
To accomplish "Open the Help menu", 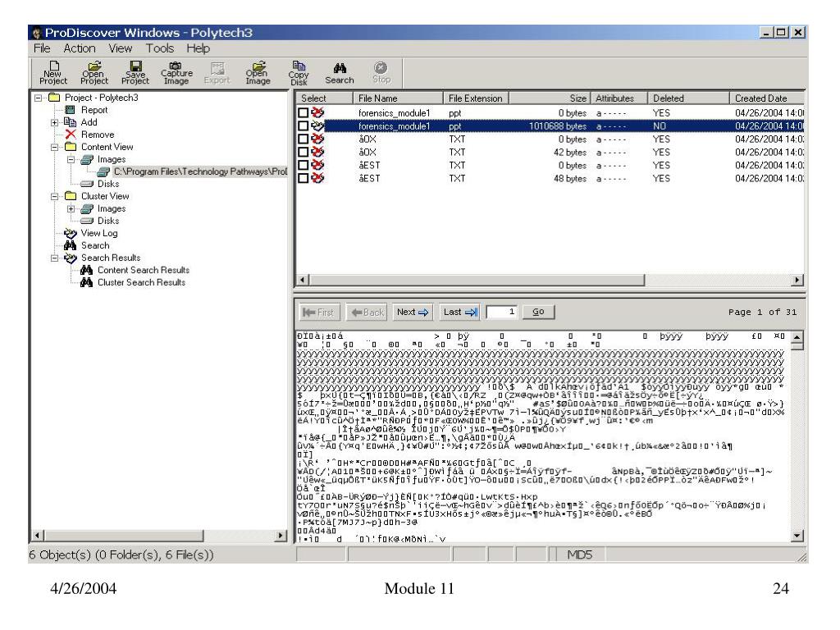I will click(x=199, y=48).
